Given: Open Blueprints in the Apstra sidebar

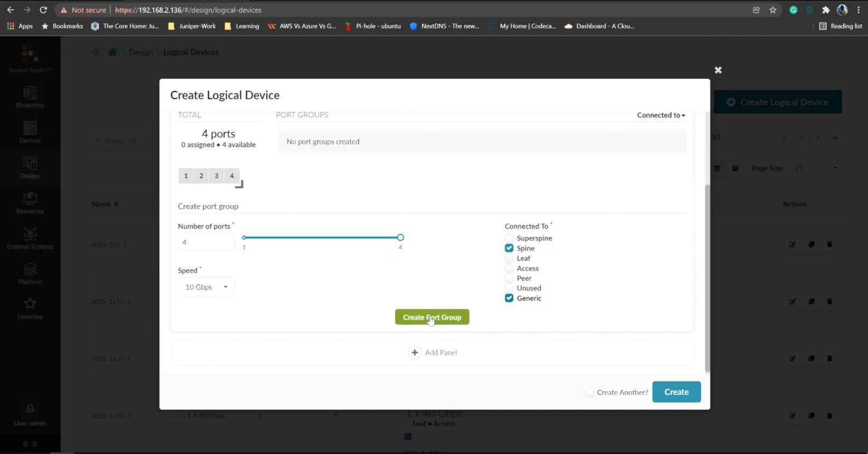Looking at the screenshot, I should [30, 97].
